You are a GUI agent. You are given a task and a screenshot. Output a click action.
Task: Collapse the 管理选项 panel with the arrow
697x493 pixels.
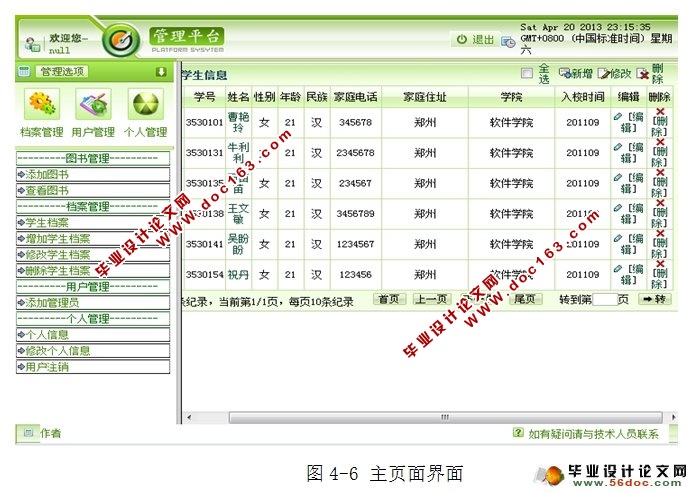coord(161,72)
